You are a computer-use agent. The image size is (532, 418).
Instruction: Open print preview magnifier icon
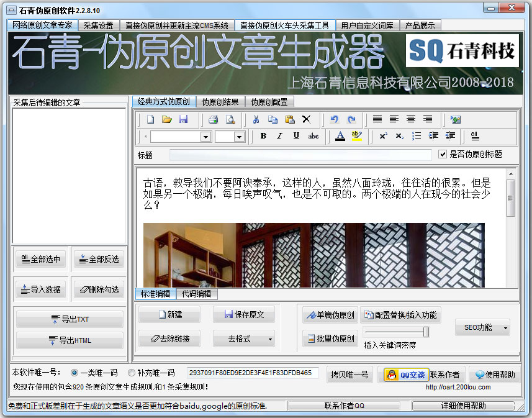click(230, 119)
